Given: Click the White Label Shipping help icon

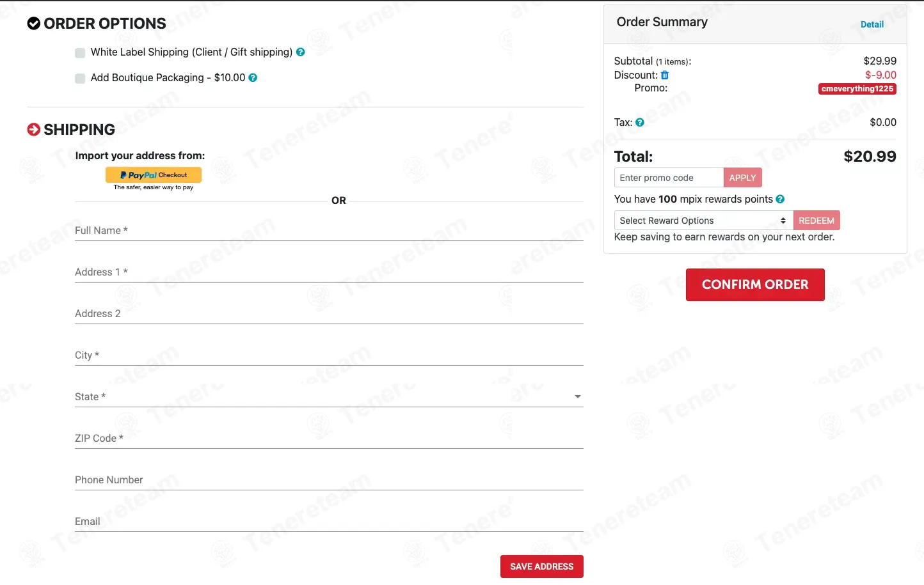Looking at the screenshot, I should 301,52.
